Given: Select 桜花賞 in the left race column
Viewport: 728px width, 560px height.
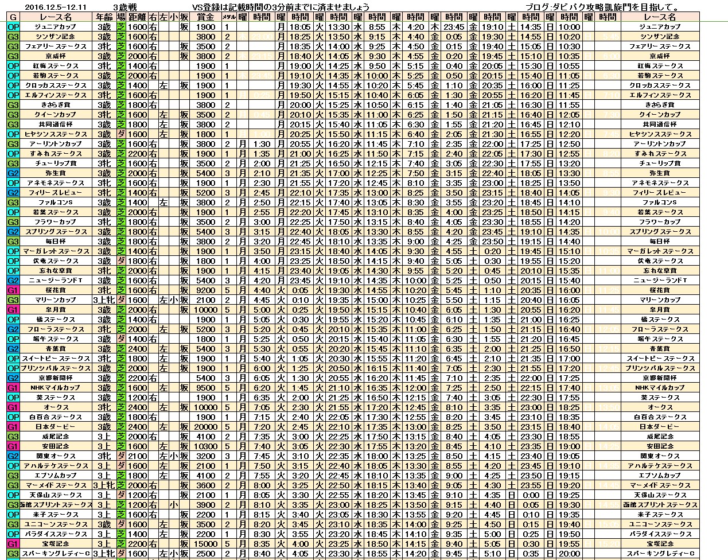Looking at the screenshot, I should tap(55, 290).
